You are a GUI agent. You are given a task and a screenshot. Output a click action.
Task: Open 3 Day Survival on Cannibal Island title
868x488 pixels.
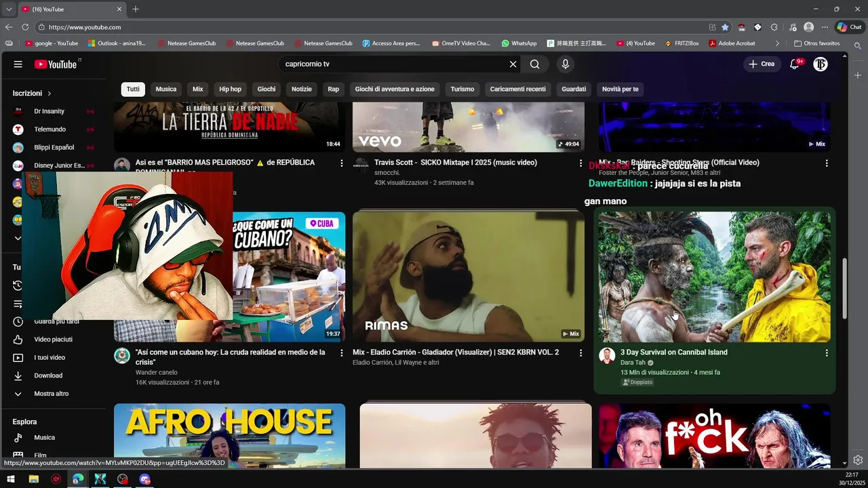[674, 352]
